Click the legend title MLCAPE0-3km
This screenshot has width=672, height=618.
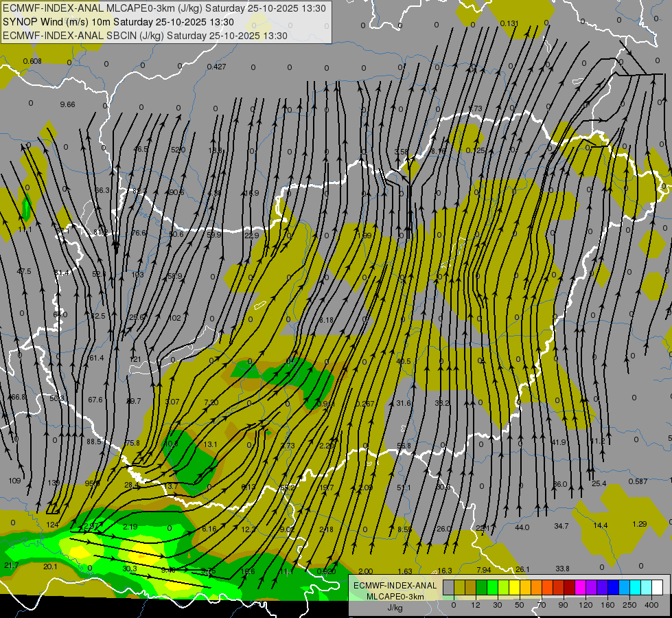pos(395,597)
